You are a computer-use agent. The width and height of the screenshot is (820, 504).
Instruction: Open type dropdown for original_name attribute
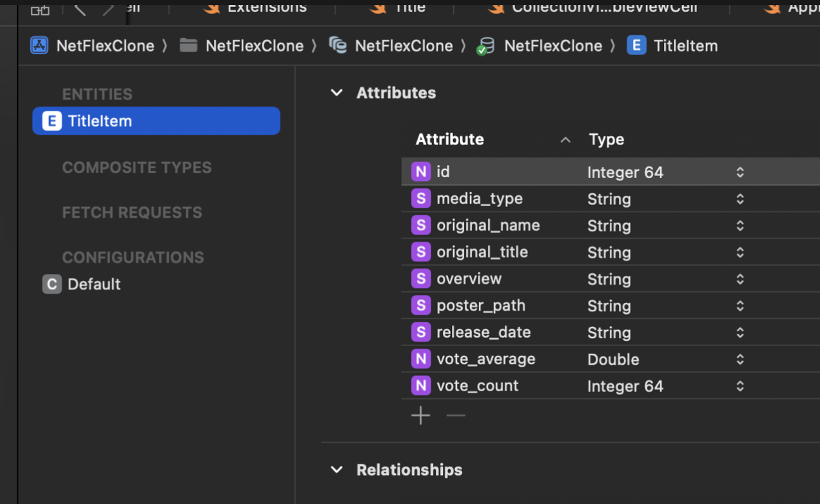click(740, 226)
